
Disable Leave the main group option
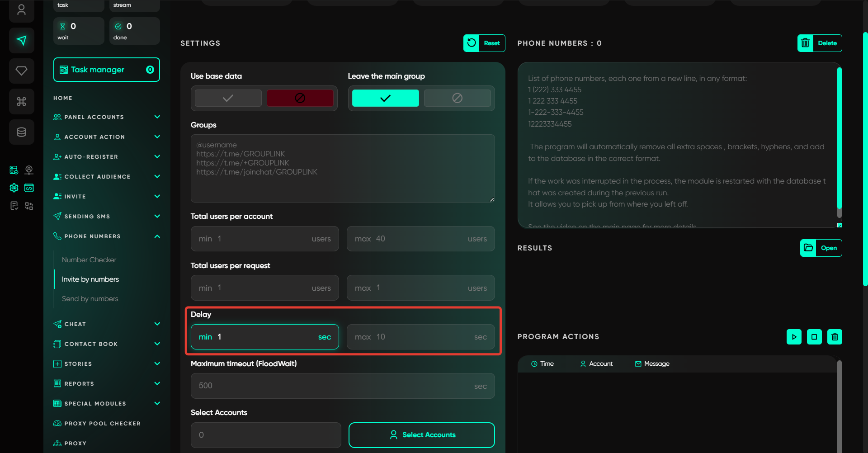coord(457,98)
